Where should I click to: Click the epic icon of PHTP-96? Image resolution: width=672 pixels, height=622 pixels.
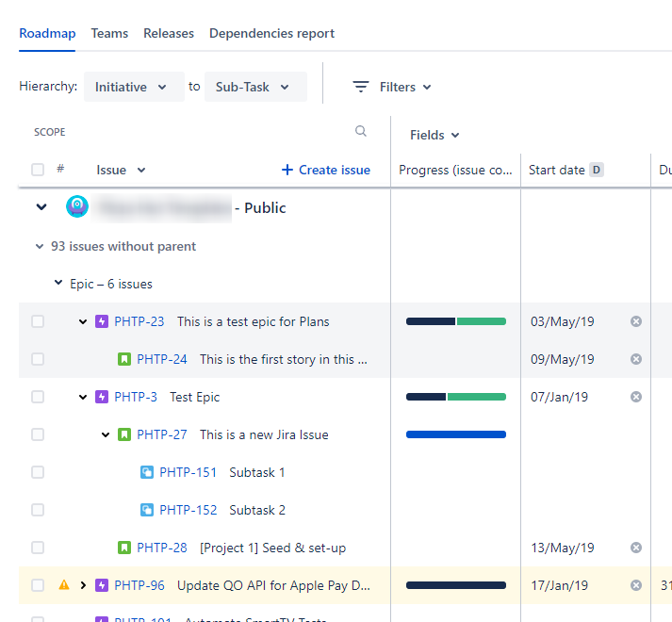102,585
